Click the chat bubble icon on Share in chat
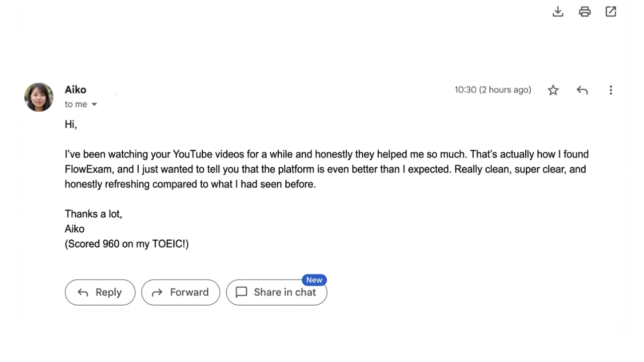 coord(241,292)
